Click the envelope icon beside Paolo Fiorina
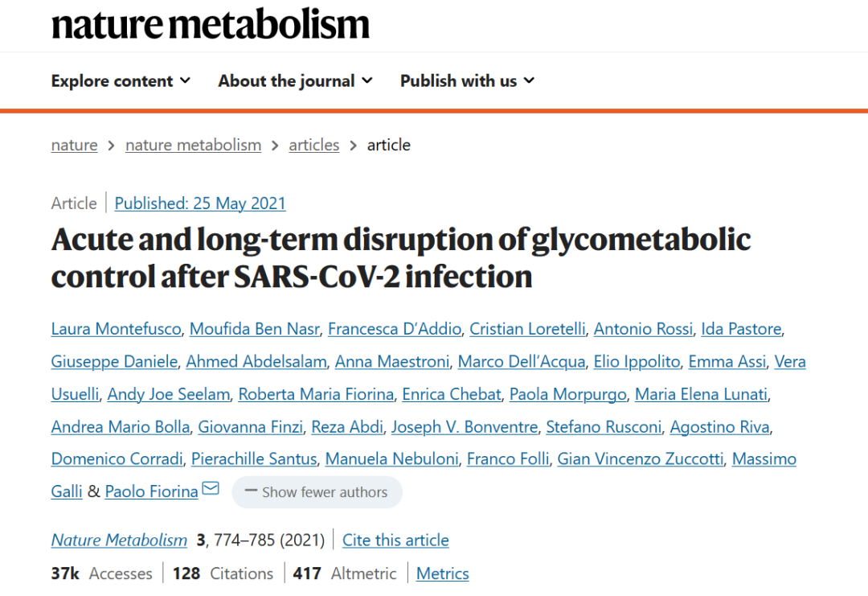The height and width of the screenshot is (596, 868). pyautogui.click(x=211, y=488)
